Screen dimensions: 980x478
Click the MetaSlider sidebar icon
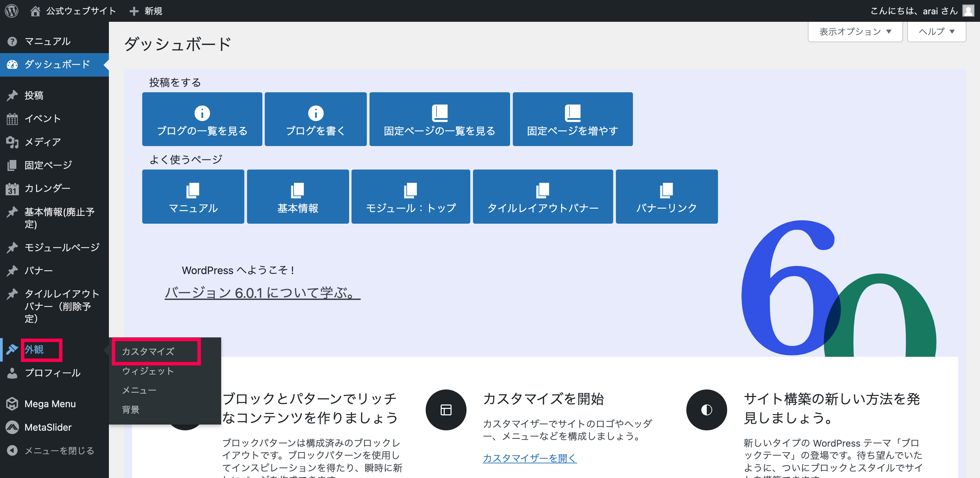point(12,427)
